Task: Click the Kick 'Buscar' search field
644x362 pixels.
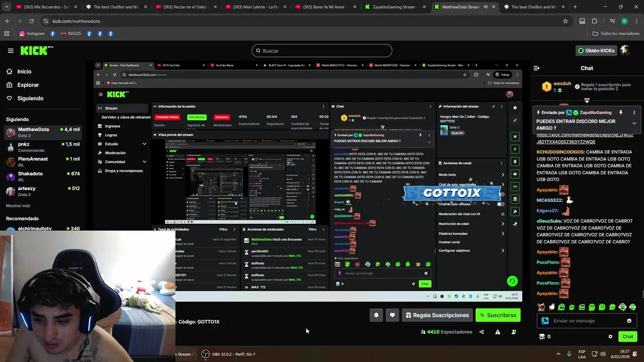Action: 322,51
